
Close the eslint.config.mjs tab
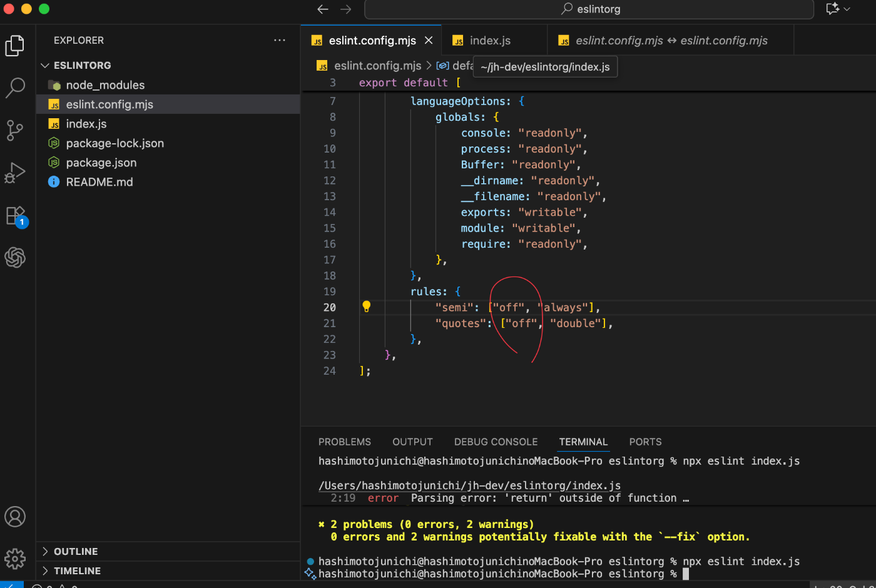[429, 40]
